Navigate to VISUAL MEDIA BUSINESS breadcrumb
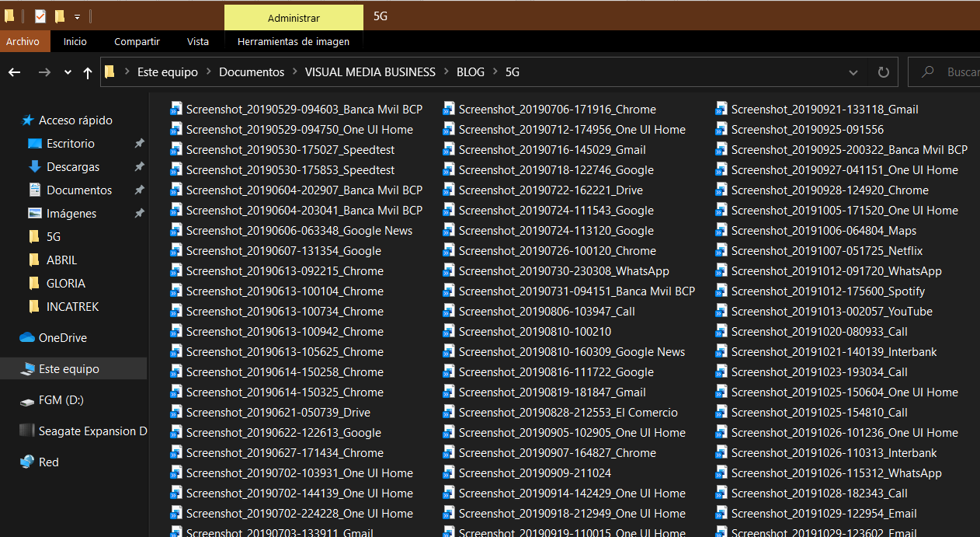The image size is (980, 537). click(x=370, y=72)
